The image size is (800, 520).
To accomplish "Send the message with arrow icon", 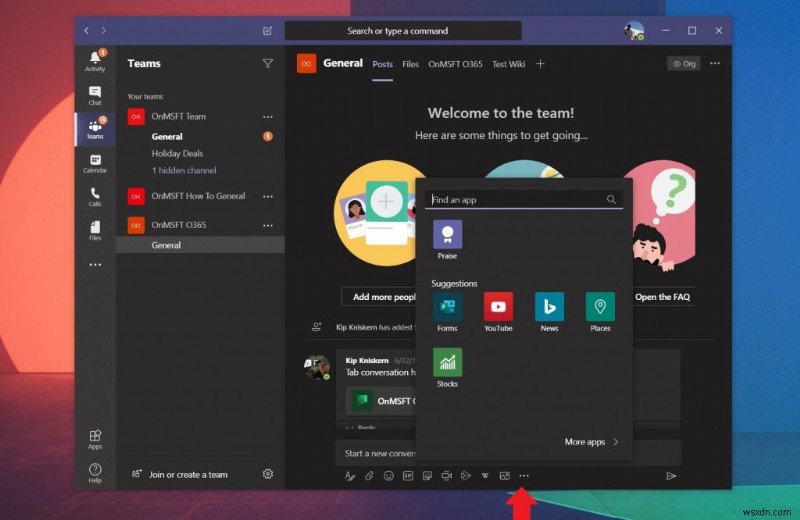I will click(x=671, y=476).
